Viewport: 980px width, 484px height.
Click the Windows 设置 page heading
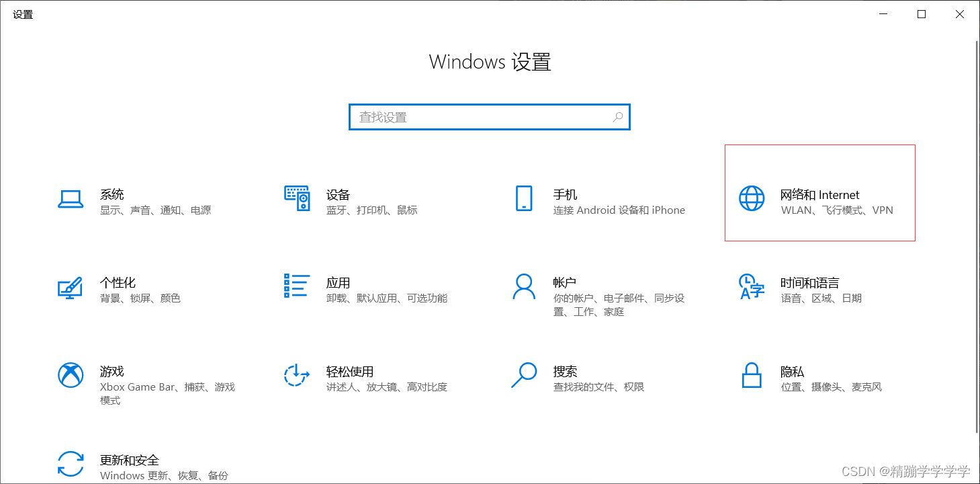490,63
